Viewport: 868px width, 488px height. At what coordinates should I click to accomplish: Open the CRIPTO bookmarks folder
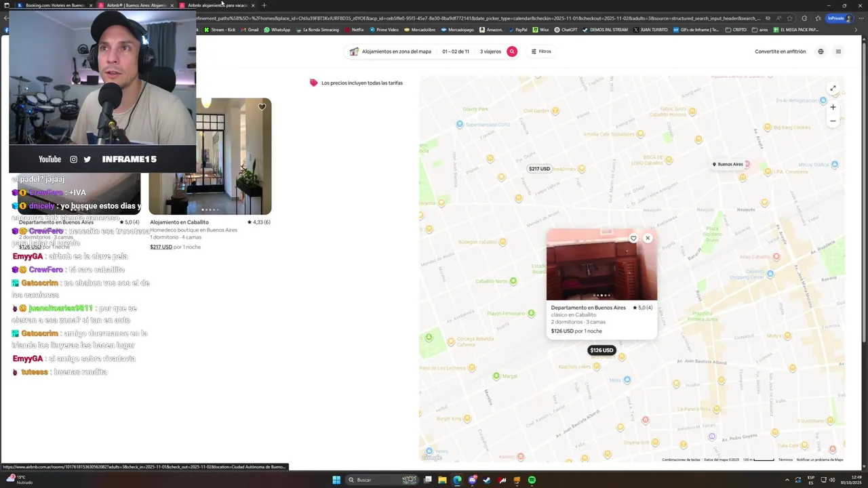[x=736, y=30]
